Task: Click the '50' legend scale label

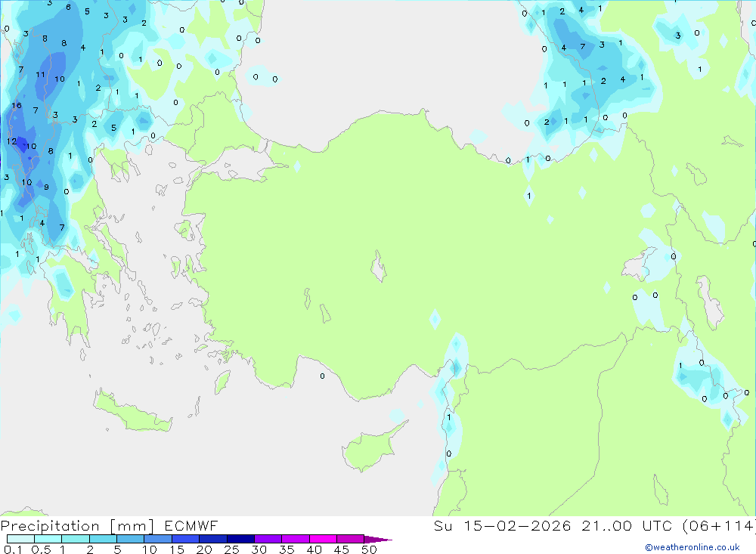Action: tap(370, 549)
